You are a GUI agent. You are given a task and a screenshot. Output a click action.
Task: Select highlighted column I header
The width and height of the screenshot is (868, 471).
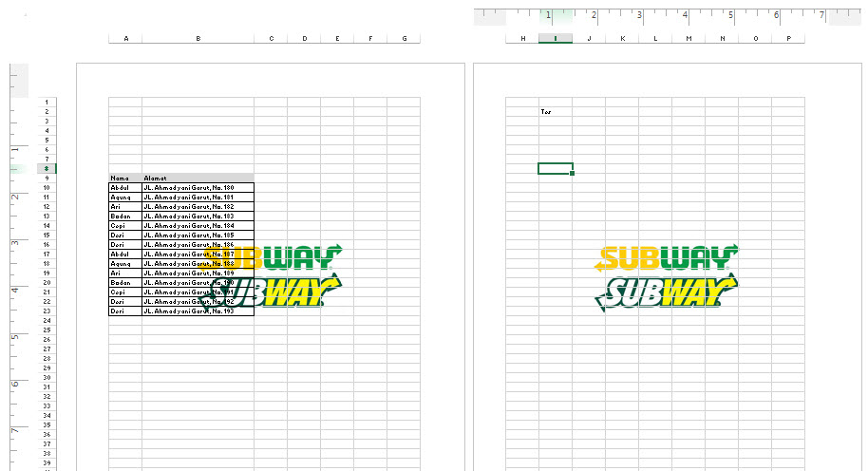[x=556, y=39]
